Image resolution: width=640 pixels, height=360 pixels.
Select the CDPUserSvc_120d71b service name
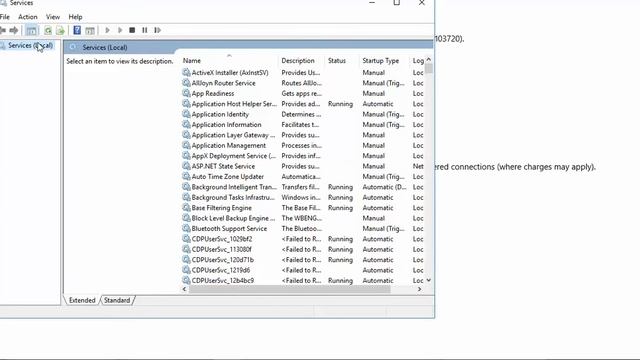pos(222,260)
